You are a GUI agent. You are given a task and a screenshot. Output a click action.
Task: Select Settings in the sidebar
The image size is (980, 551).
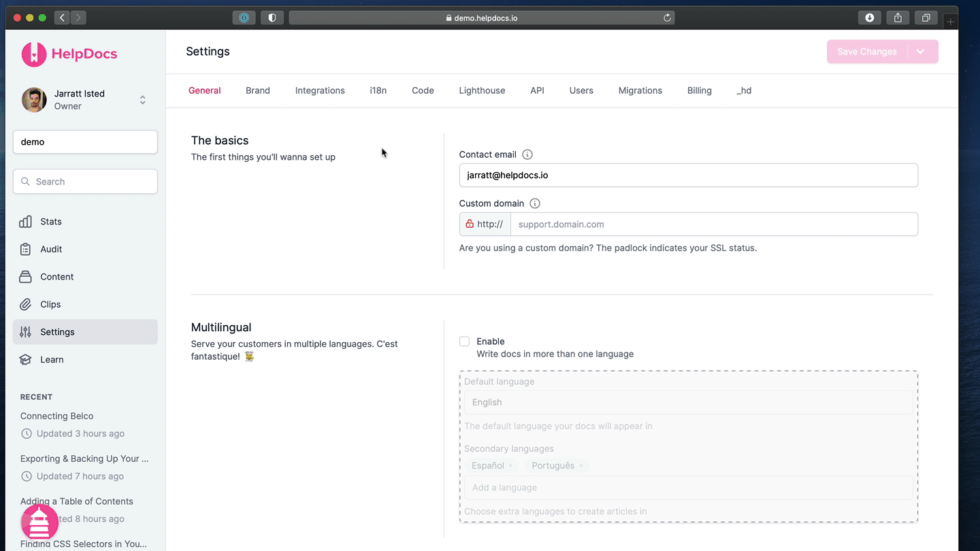pos(85,332)
